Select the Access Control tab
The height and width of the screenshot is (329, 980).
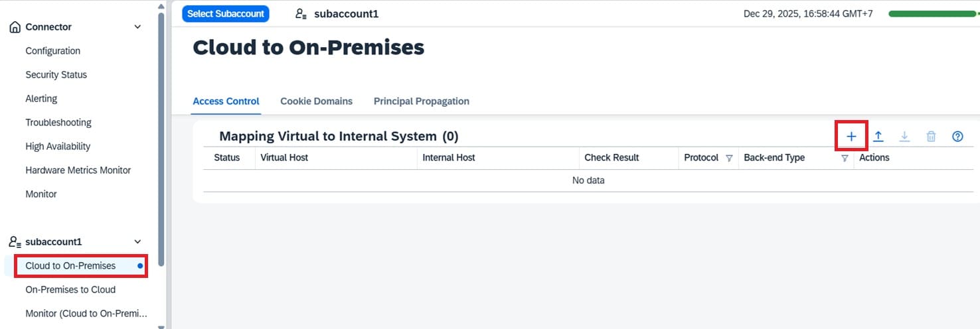point(226,101)
